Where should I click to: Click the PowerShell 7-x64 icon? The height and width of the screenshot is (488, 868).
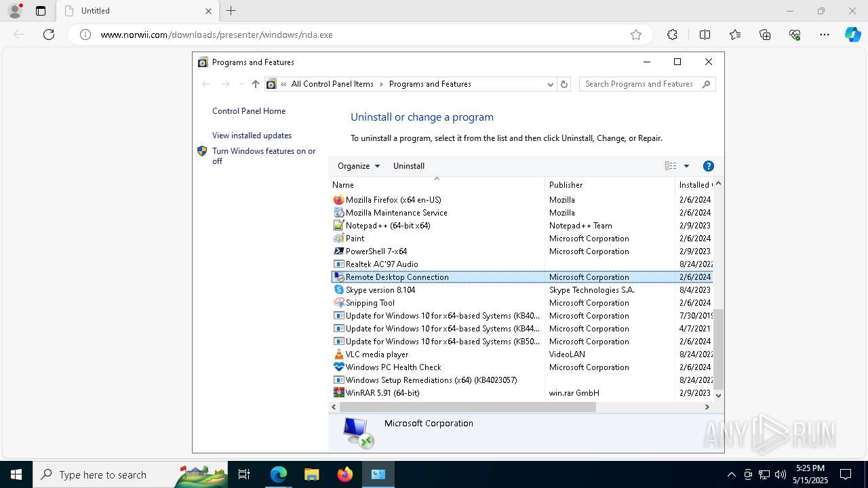339,251
